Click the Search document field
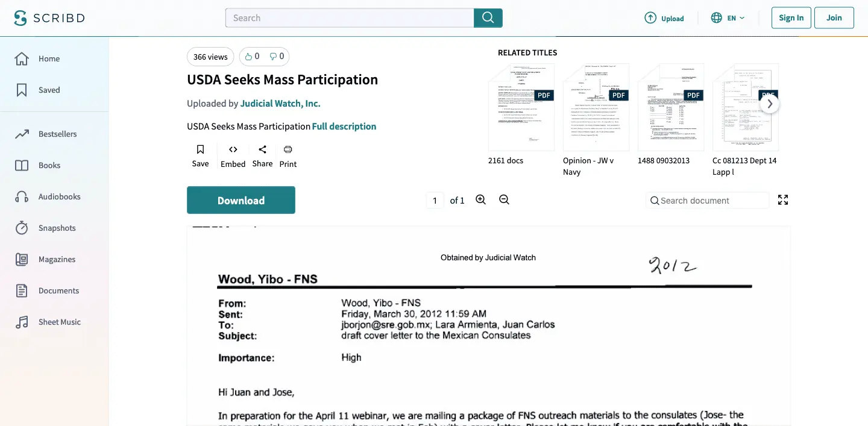 [711, 201]
